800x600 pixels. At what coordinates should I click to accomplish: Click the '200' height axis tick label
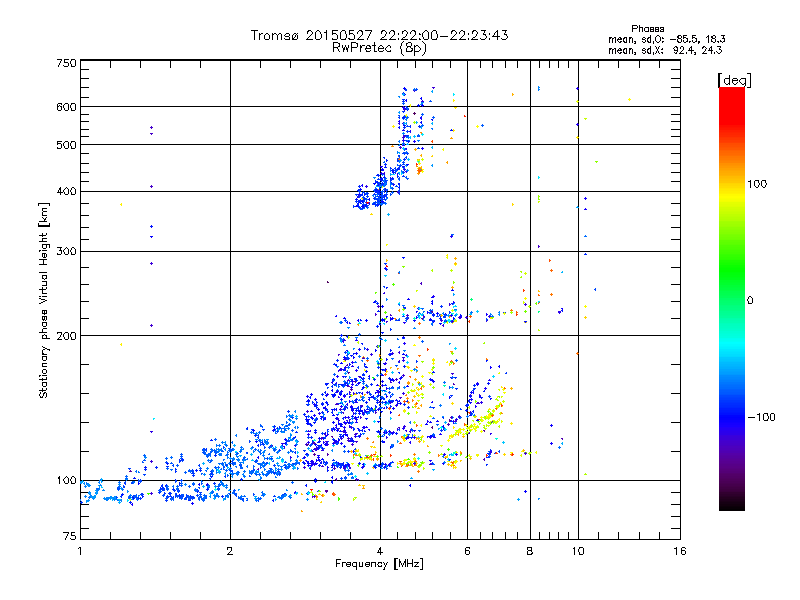point(66,336)
